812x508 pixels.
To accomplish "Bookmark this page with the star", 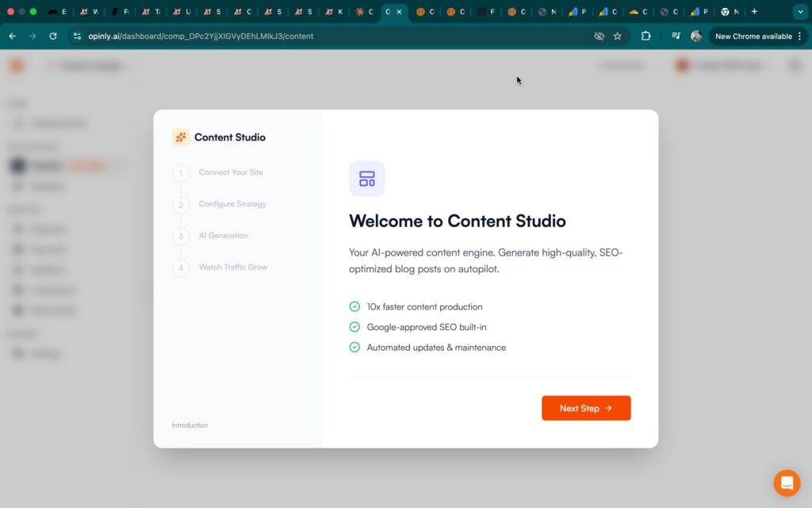I will coord(617,37).
